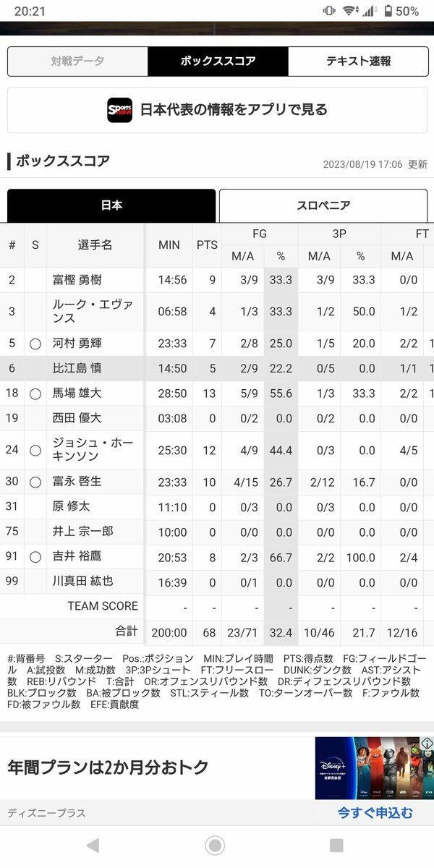The width and height of the screenshot is (434, 868).
Task: Tap the Android recent apps square
Action: (x=336, y=845)
